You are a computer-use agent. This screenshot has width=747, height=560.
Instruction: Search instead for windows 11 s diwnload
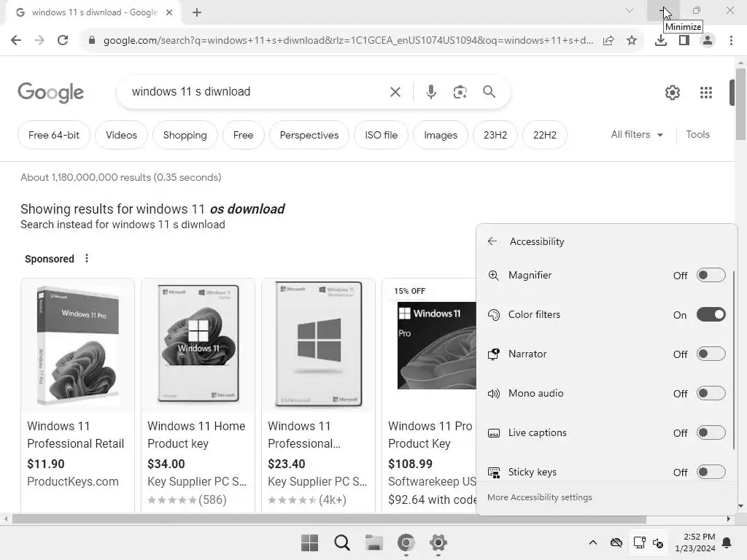pyautogui.click(x=169, y=225)
